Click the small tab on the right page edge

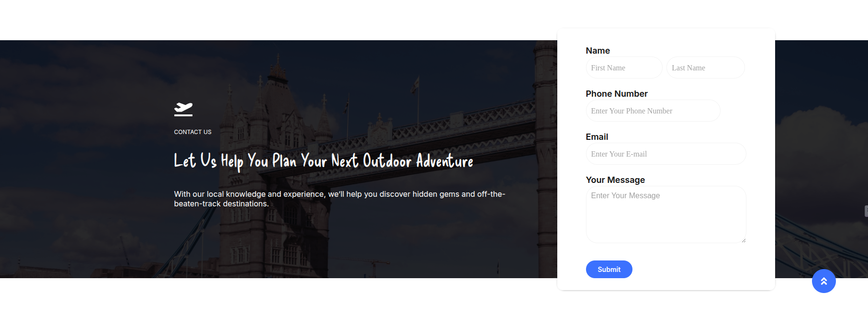click(x=866, y=211)
